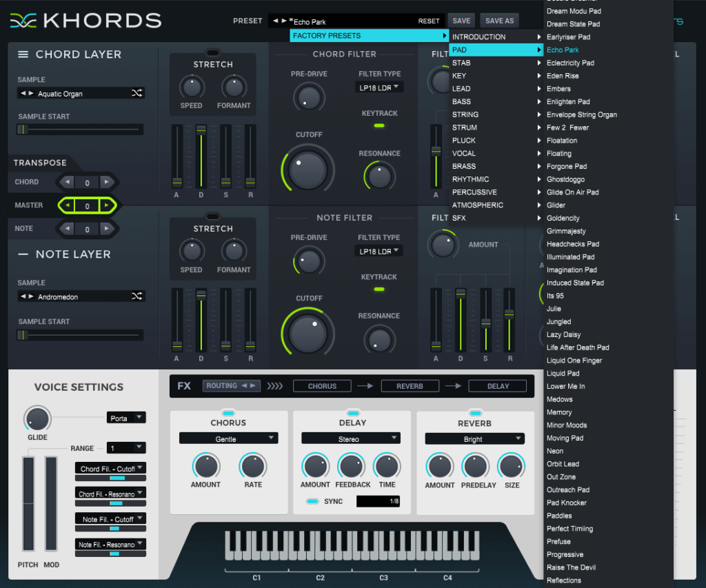Click the Note Filter Cutoff knob
This screenshot has width=706, height=588.
[308, 334]
